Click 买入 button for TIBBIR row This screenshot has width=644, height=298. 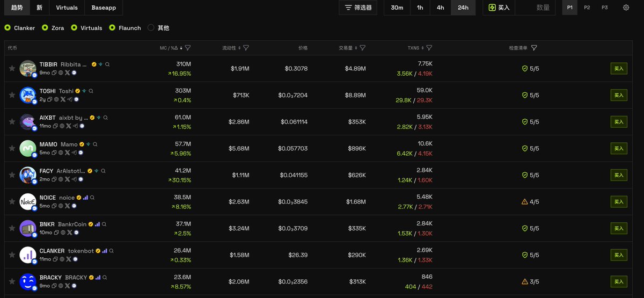point(619,68)
